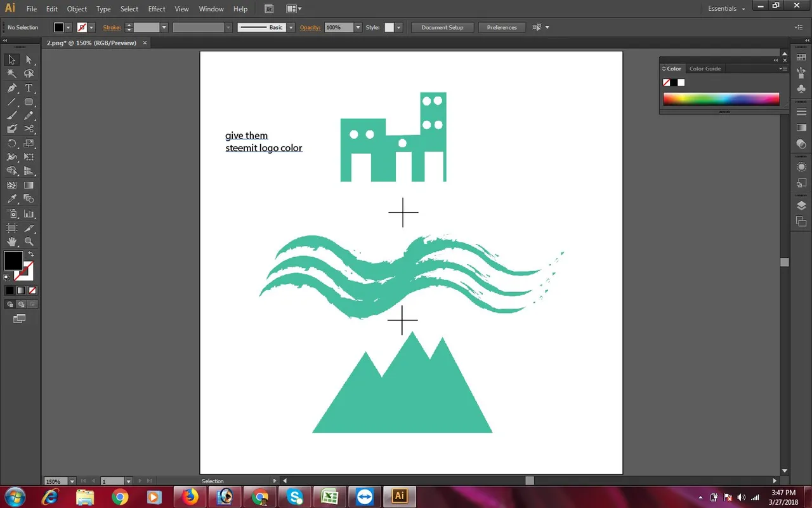Select the Pencil tool
This screenshot has width=812, height=508.
pyautogui.click(x=29, y=116)
